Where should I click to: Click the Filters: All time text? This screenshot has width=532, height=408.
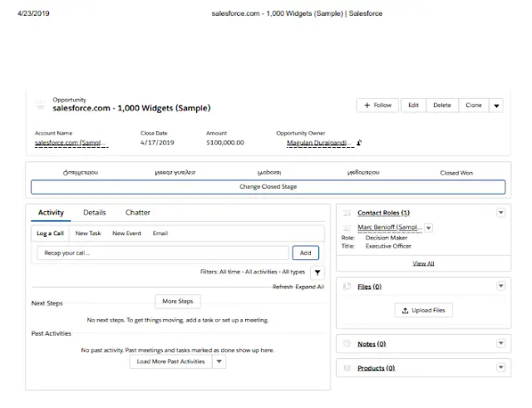253,272
